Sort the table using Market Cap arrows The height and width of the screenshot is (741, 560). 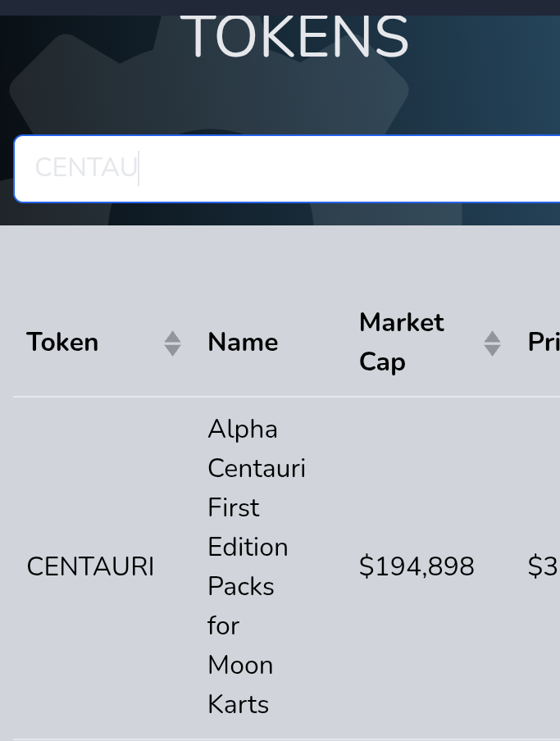click(493, 343)
